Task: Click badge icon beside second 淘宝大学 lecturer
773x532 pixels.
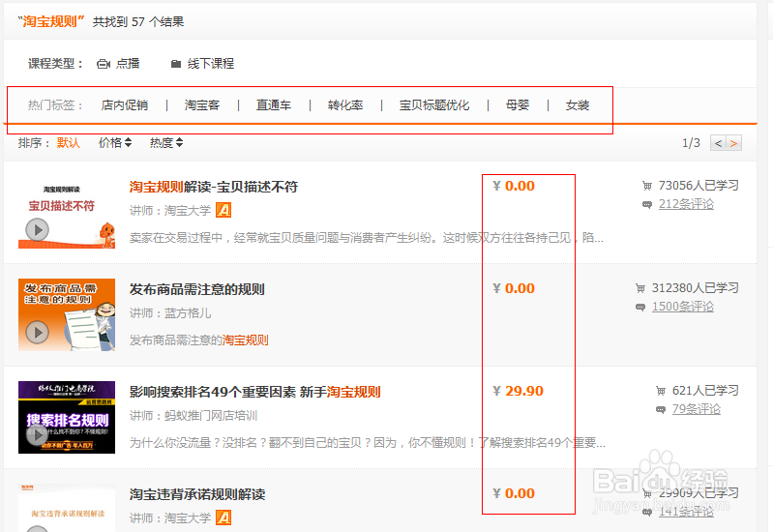Action: (223, 517)
